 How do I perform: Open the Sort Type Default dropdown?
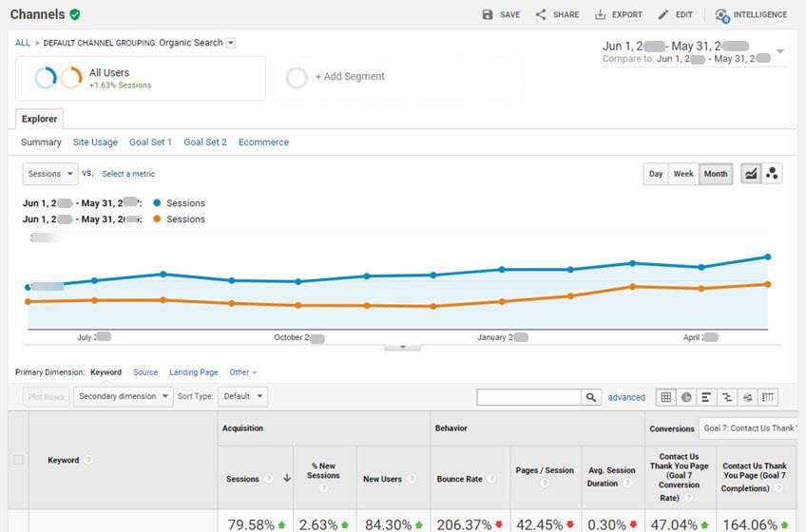coord(242,396)
